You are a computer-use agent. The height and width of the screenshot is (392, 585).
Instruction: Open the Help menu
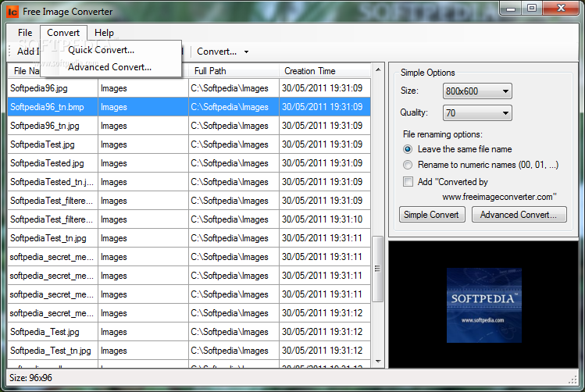coord(104,33)
